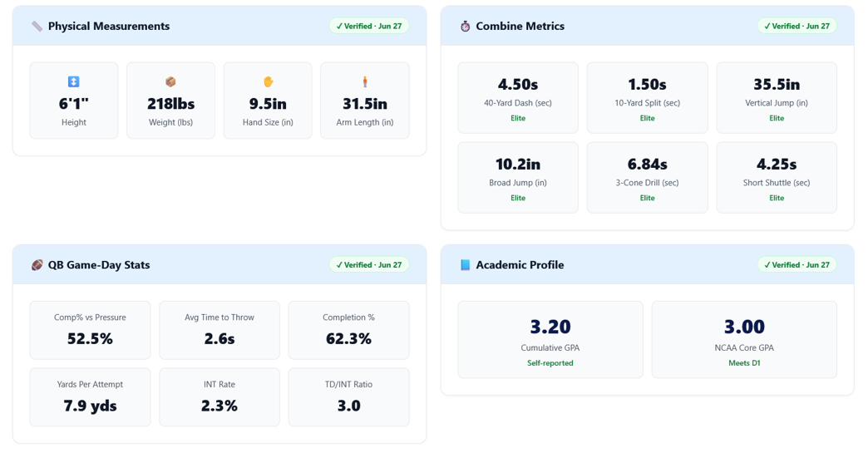Open the 3-Cone Drill card showing 6.84s

647,178
